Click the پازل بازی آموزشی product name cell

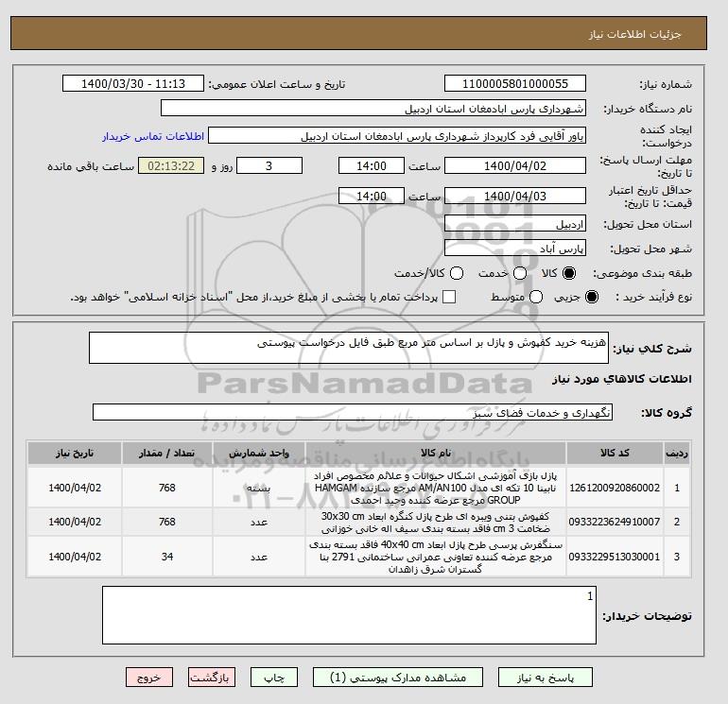(436, 488)
